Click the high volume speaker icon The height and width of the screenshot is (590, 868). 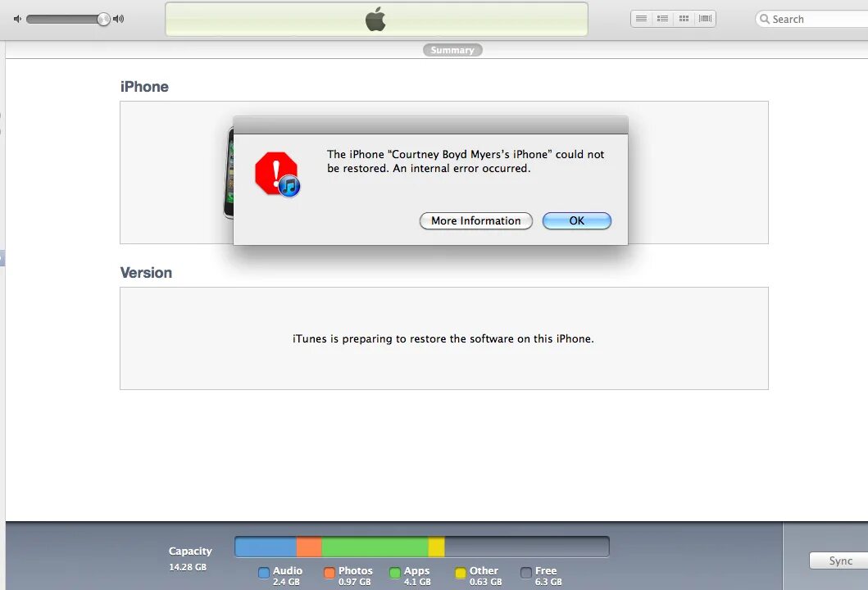tap(119, 19)
